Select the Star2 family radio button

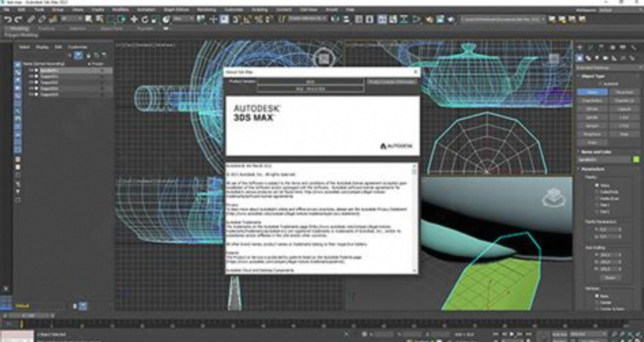(597, 212)
